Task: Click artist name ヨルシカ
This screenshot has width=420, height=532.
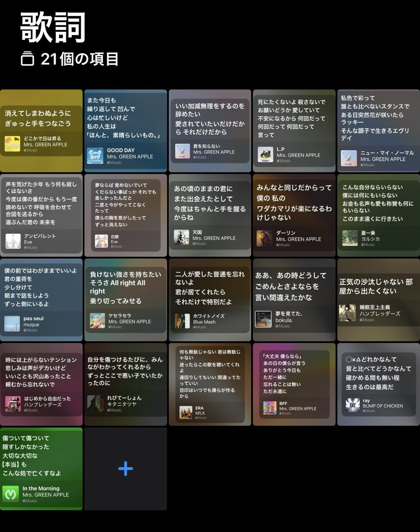Action: (x=371, y=239)
